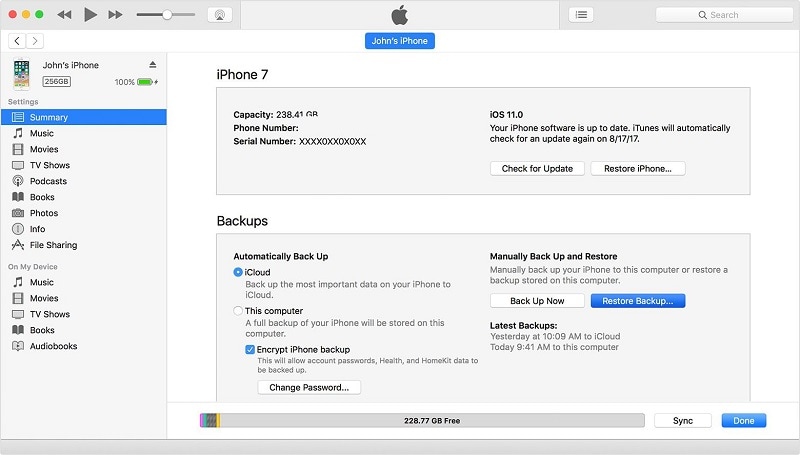
Task: Click the Back Up Now button
Action: click(537, 301)
